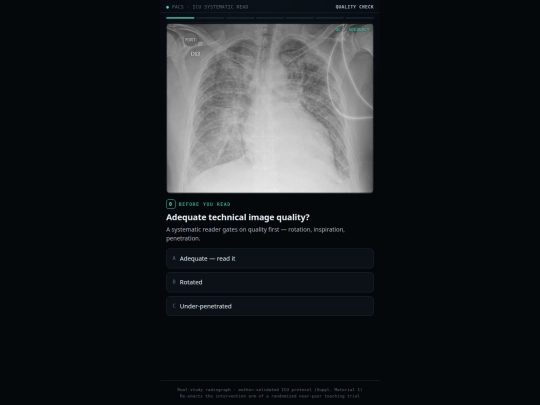Click the footer line about the teaching trial

tap(270, 396)
